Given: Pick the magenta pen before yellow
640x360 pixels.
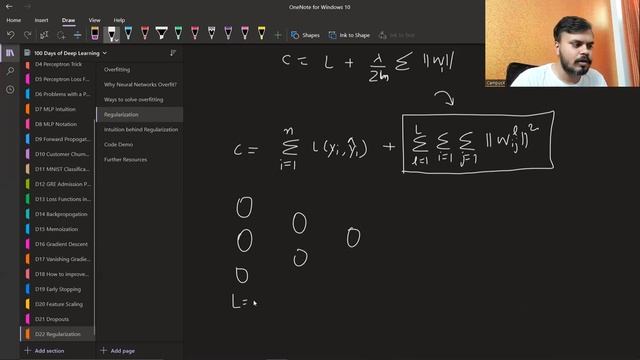Looking at the screenshot, I should pyautogui.click(x=245, y=33).
